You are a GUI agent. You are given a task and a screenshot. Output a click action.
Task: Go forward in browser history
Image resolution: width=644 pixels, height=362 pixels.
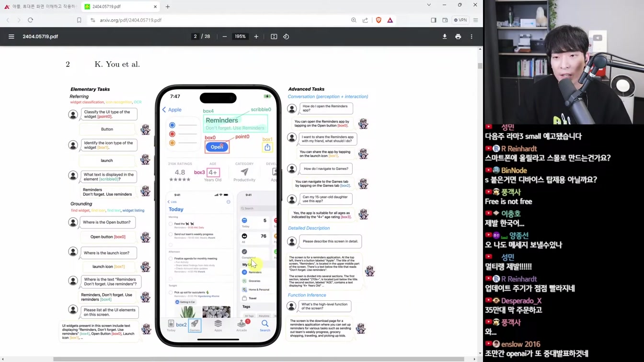click(x=19, y=20)
